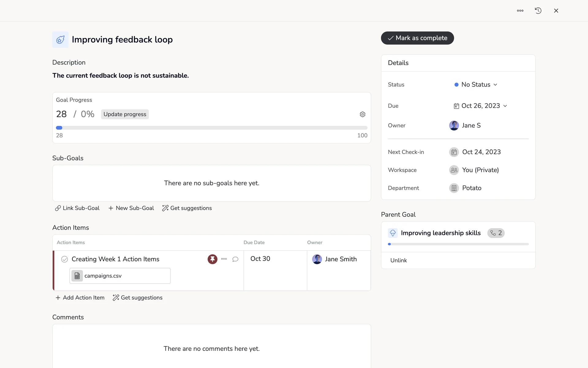This screenshot has width=588, height=368.
Task: Click Jane S owner selector
Action: [x=465, y=125]
